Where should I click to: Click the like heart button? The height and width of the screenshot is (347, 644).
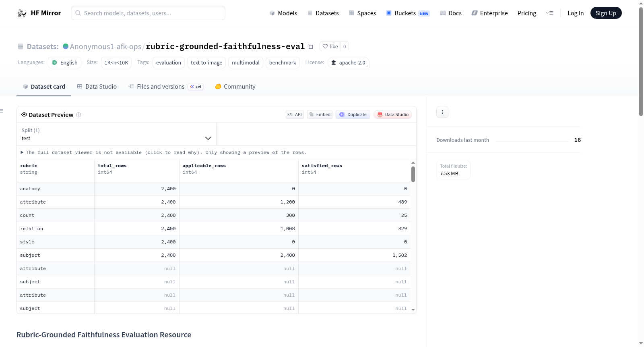coord(330,46)
